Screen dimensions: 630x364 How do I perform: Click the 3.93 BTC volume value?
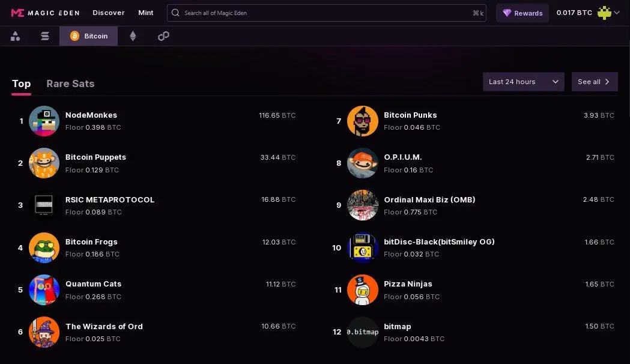tap(599, 115)
